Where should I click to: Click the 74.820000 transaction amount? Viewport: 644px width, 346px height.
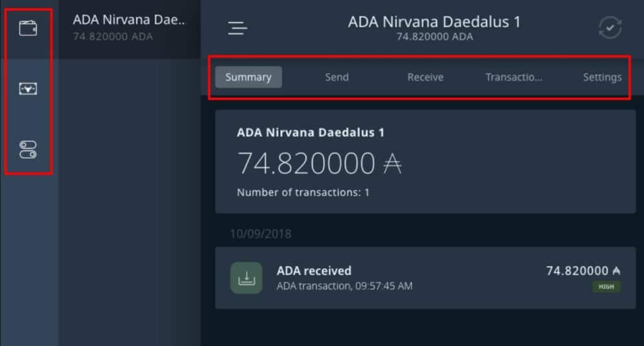(x=579, y=271)
